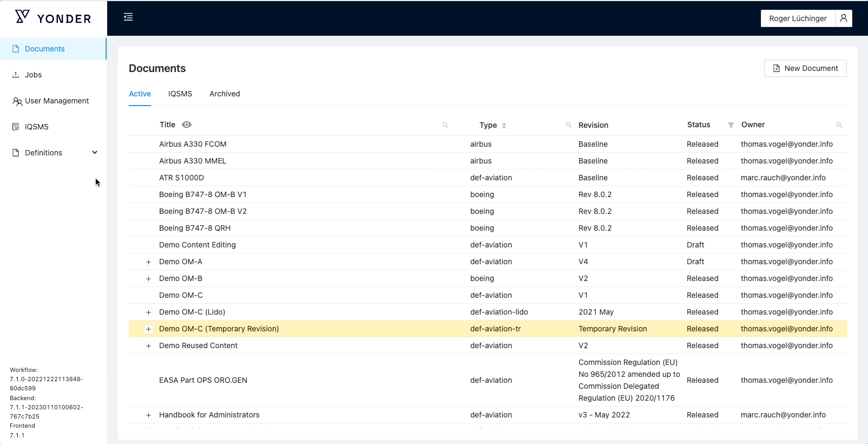The height and width of the screenshot is (444, 868).
Task: Expand the Demo Reused Content row
Action: (x=148, y=346)
